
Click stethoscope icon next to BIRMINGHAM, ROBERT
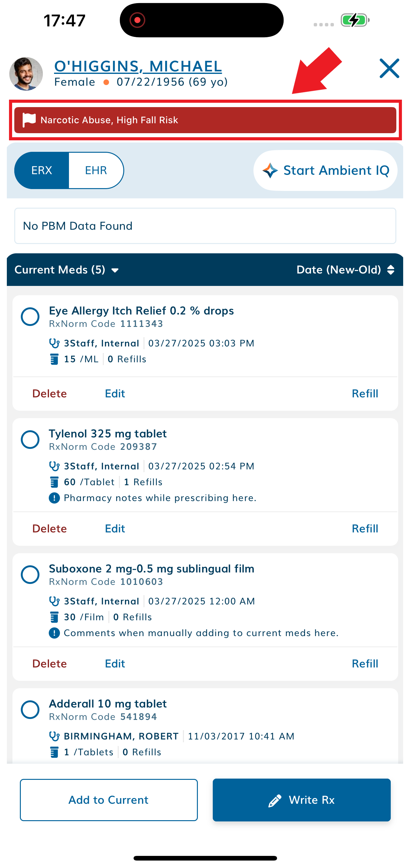click(54, 736)
